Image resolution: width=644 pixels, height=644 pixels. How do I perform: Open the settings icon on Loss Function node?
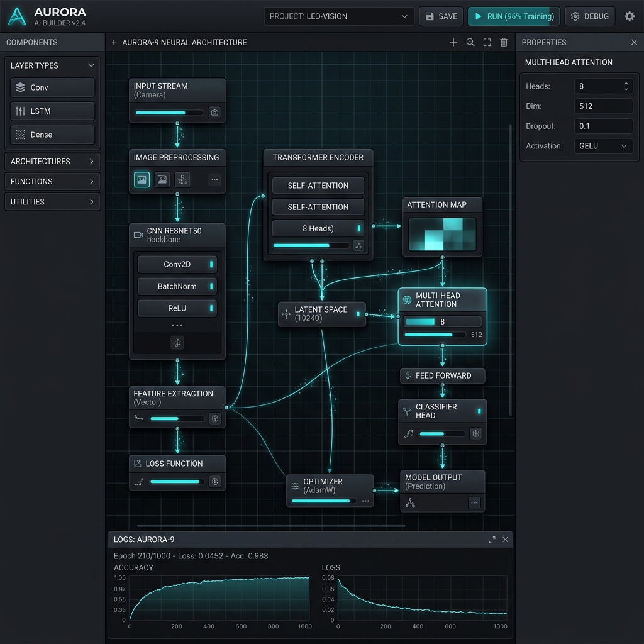pyautogui.click(x=214, y=481)
